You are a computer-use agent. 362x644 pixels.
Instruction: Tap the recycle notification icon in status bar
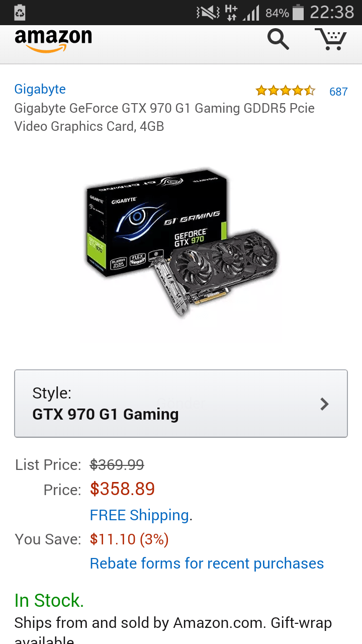click(x=20, y=13)
